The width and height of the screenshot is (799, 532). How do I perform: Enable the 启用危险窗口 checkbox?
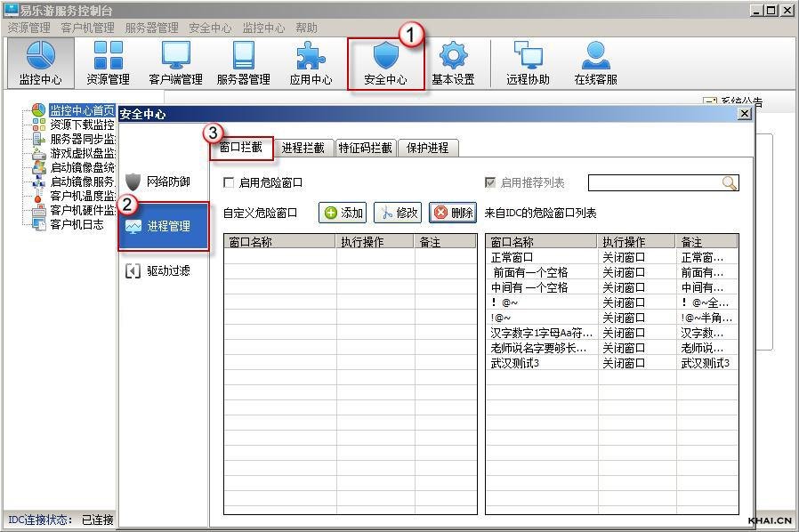coord(230,183)
